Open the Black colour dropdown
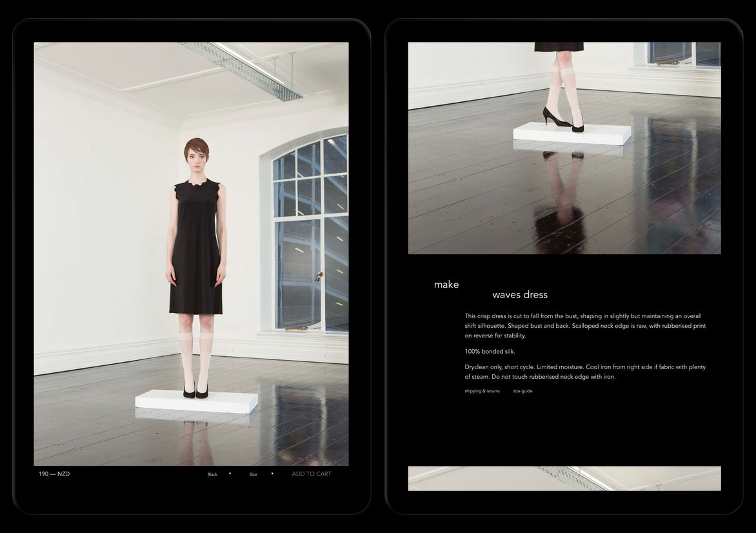Image resolution: width=756 pixels, height=533 pixels. [213, 474]
